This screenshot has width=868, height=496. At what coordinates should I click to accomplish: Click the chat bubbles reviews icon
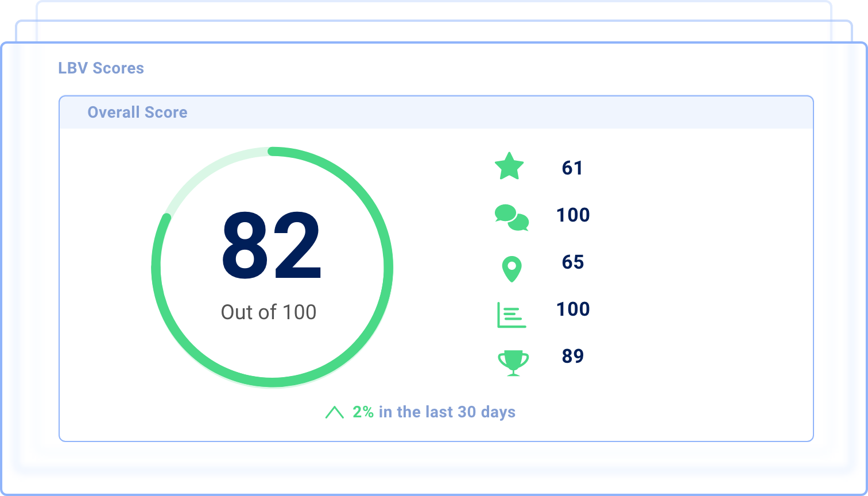[x=511, y=218]
